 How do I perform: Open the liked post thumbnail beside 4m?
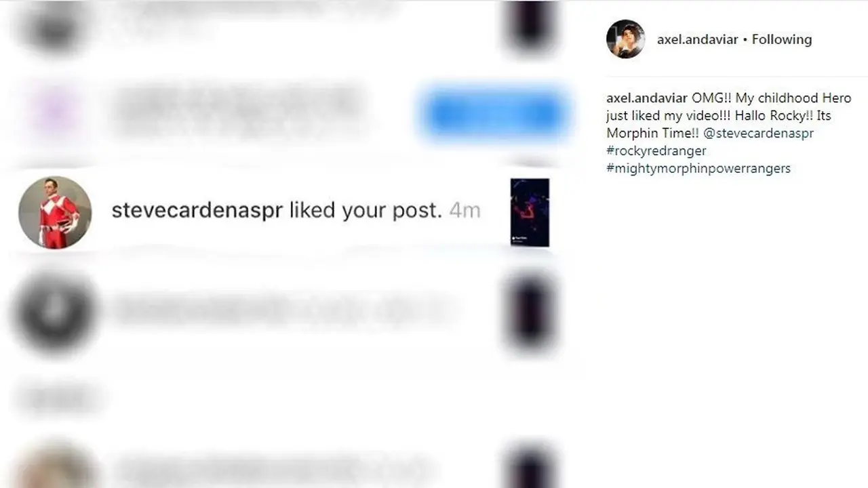pyautogui.click(x=530, y=212)
